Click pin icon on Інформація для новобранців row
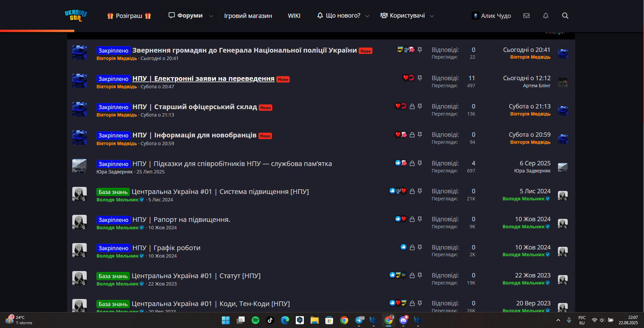644x328 pixels. tap(420, 135)
